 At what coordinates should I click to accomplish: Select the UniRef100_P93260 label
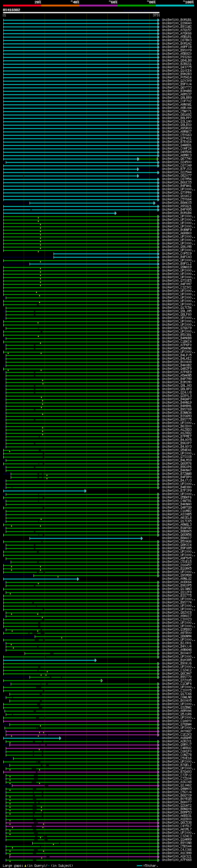pos(176,57)
